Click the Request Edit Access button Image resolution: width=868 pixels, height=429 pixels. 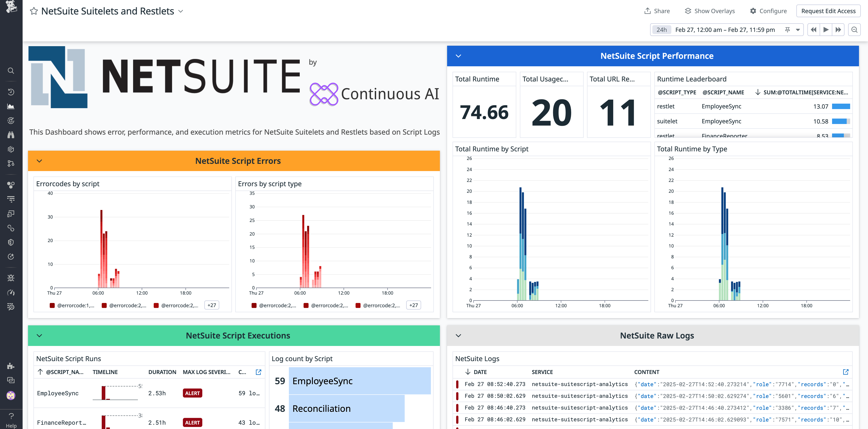pyautogui.click(x=828, y=10)
